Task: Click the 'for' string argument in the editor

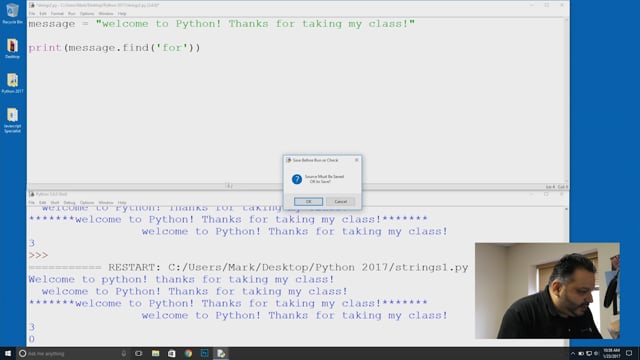Action: pyautogui.click(x=172, y=48)
